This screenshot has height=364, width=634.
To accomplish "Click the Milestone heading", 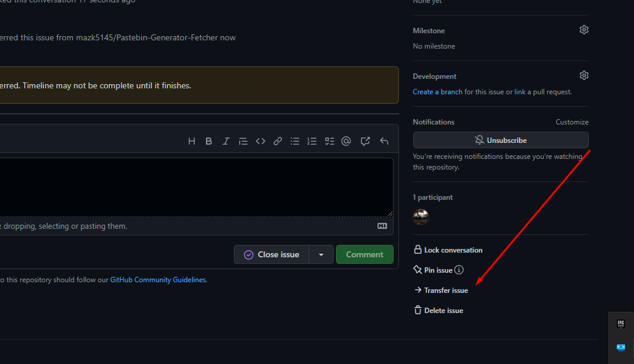I will [x=429, y=31].
